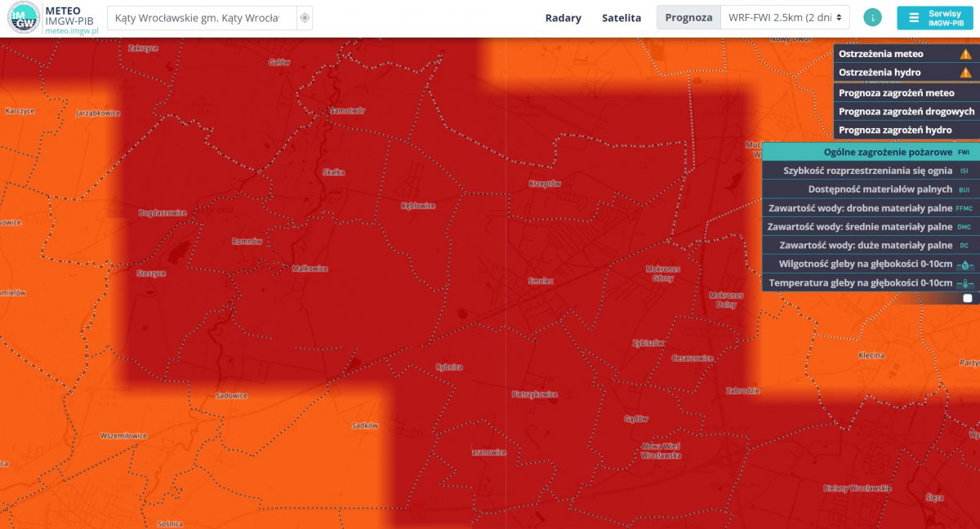This screenshot has height=529, width=980.
Task: Click the Ślęza label on the map
Action: pyautogui.click(x=934, y=497)
